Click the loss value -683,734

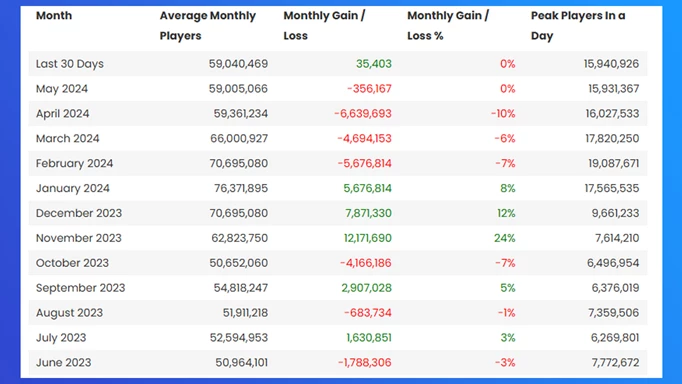click(368, 313)
